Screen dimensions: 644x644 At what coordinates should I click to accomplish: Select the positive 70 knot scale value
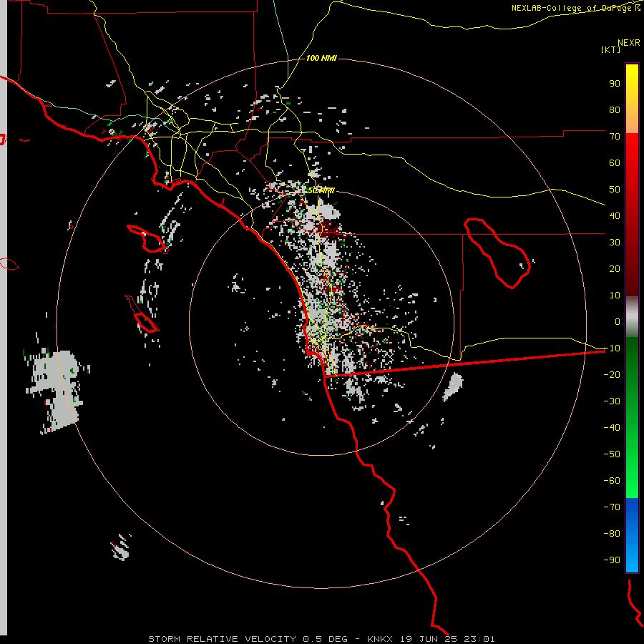pyautogui.click(x=615, y=137)
